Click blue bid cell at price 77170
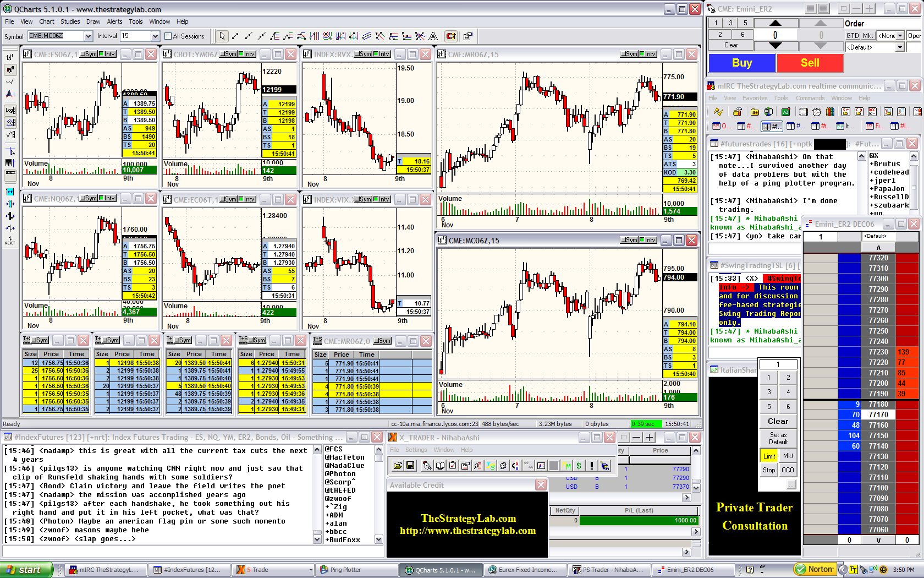924x578 pixels. (x=849, y=415)
